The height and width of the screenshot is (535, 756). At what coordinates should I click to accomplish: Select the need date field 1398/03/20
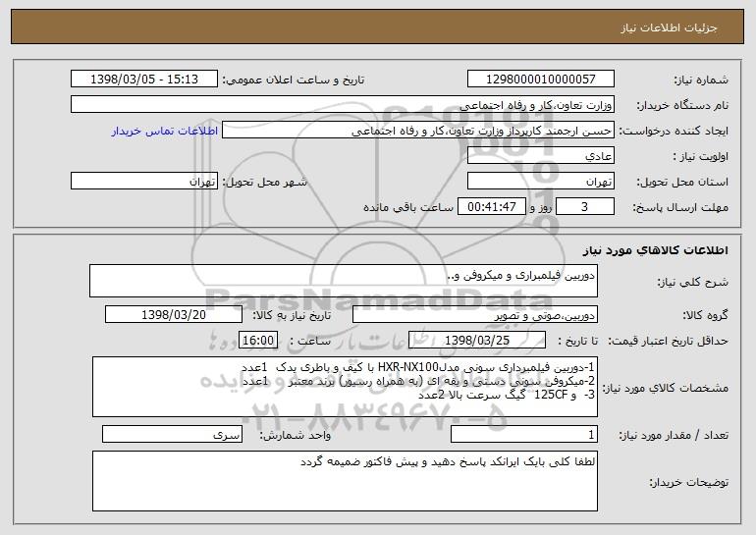(x=174, y=315)
